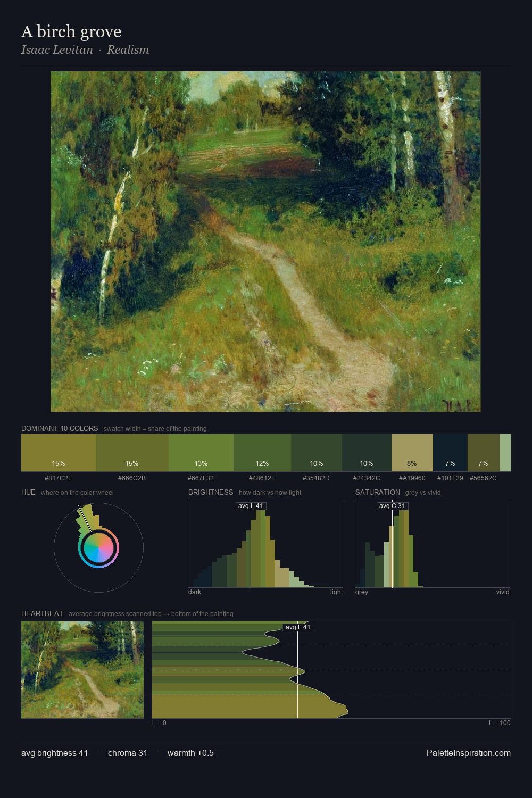This screenshot has height=798, width=532.
Task: Click the 'BRIGHTNESS' section heading
Action: pyautogui.click(x=211, y=492)
